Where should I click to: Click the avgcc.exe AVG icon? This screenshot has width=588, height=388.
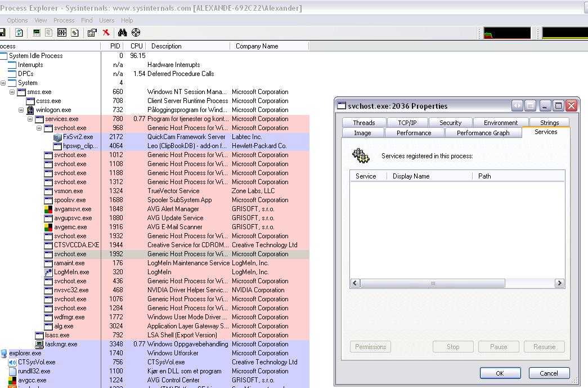[x=12, y=380]
